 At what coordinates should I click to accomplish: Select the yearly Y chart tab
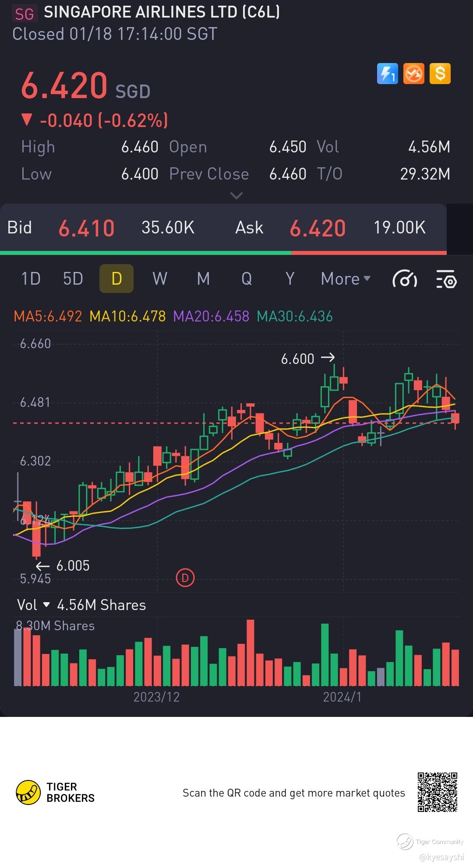tap(290, 279)
